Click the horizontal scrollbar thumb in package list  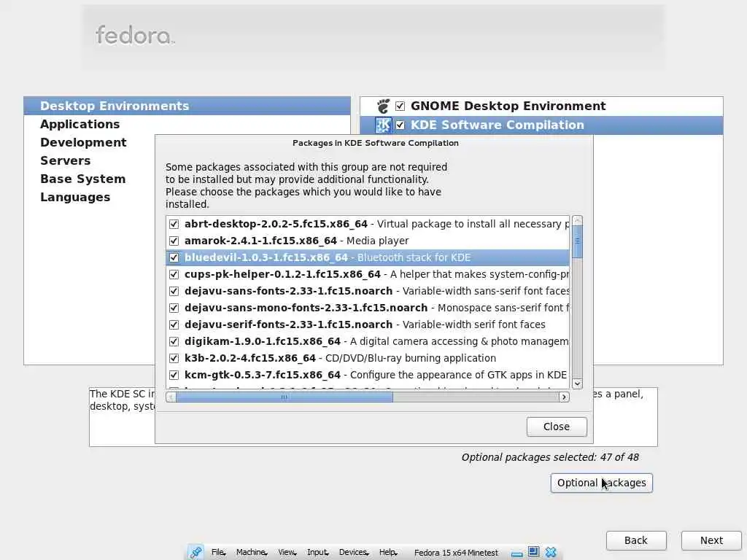click(285, 397)
